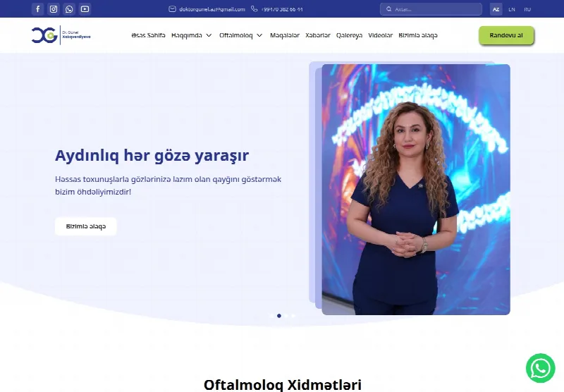This screenshot has width=564, height=392.
Task: Open floating green WhatsApp chat button
Action: point(540,368)
